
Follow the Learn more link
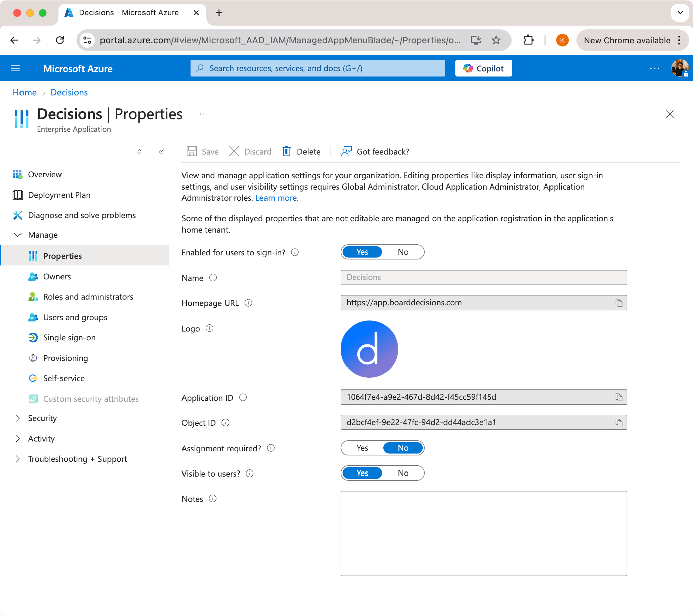click(x=277, y=198)
